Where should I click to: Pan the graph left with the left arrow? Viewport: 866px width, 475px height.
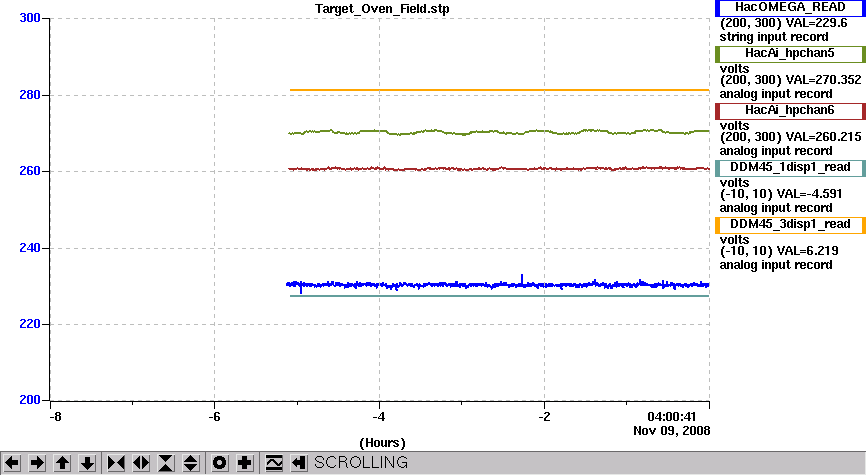tap(12, 463)
